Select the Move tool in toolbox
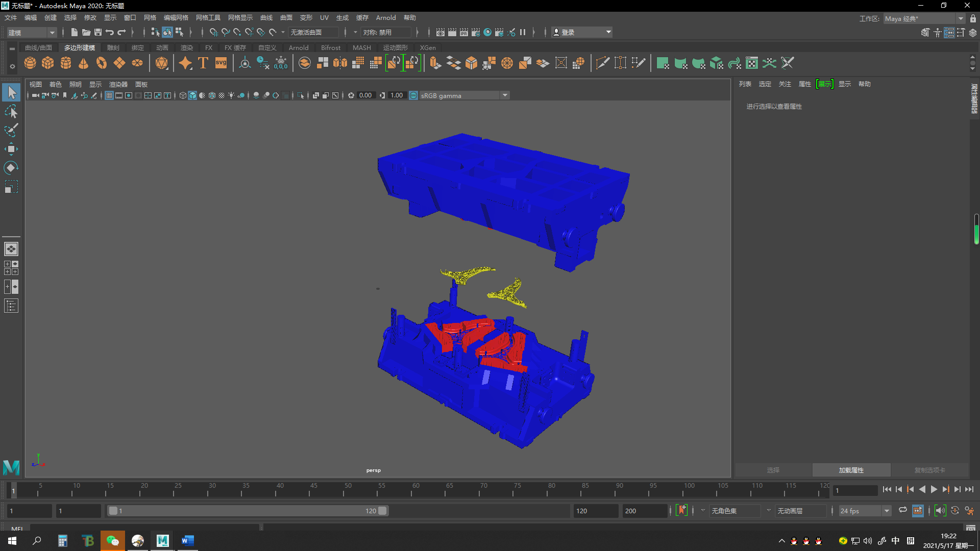The height and width of the screenshot is (551, 980). (11, 149)
